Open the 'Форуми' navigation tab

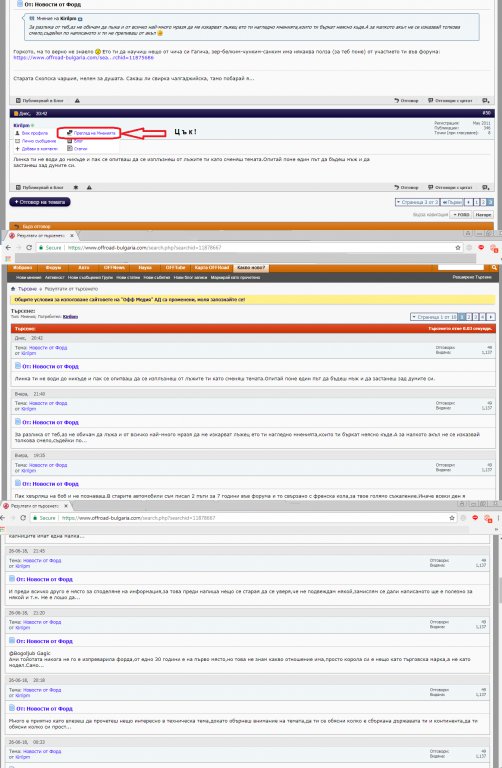[x=53, y=268]
